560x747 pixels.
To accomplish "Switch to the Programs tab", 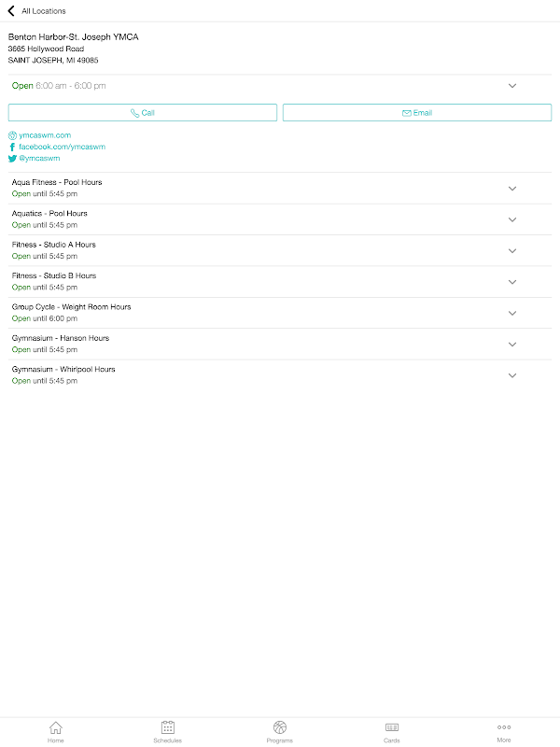I will (x=280, y=732).
